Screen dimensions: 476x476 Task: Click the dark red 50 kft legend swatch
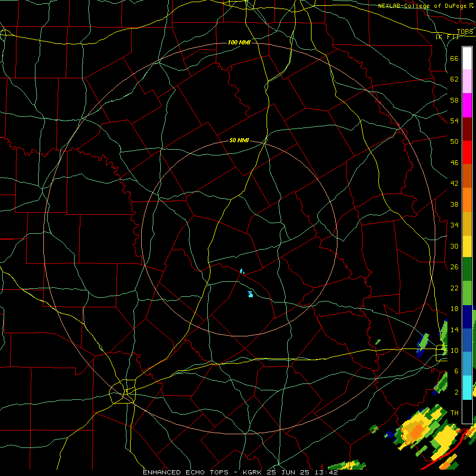[x=467, y=129]
